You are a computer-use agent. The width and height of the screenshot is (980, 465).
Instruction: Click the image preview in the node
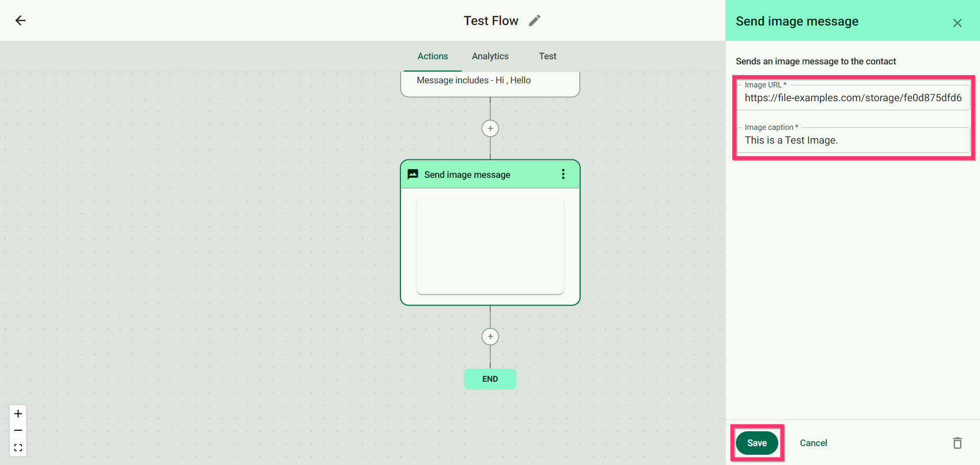(x=490, y=246)
